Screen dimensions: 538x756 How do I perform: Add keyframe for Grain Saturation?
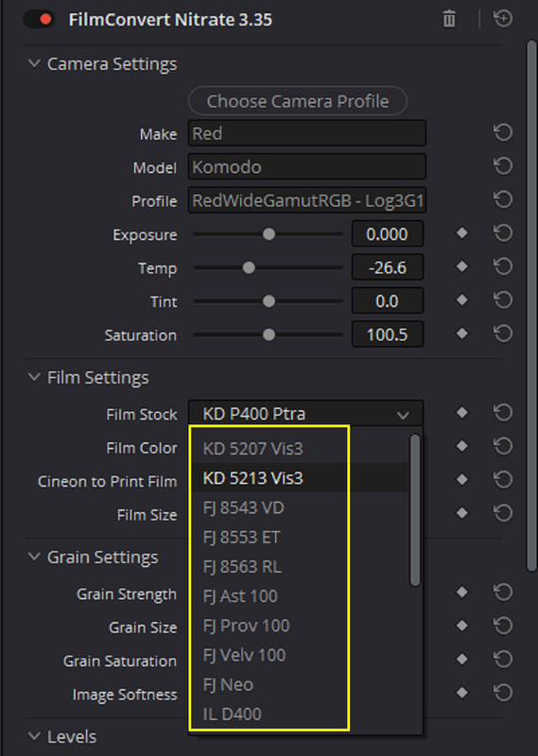(x=461, y=659)
